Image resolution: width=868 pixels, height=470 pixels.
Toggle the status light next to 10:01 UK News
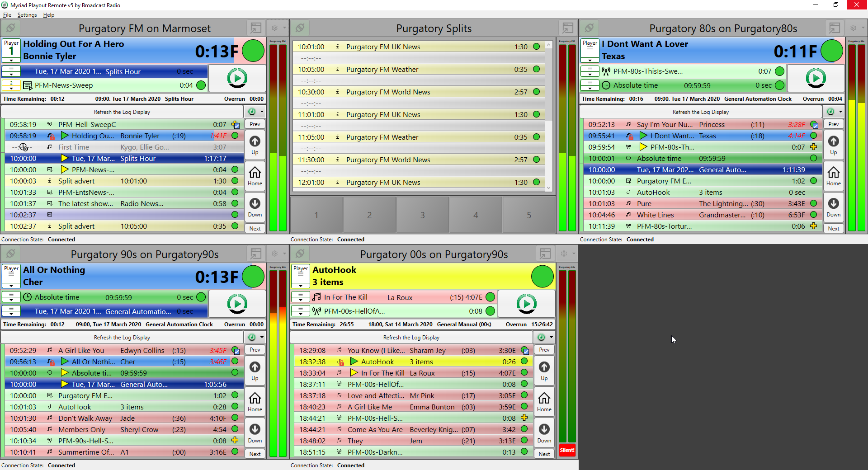click(536, 47)
